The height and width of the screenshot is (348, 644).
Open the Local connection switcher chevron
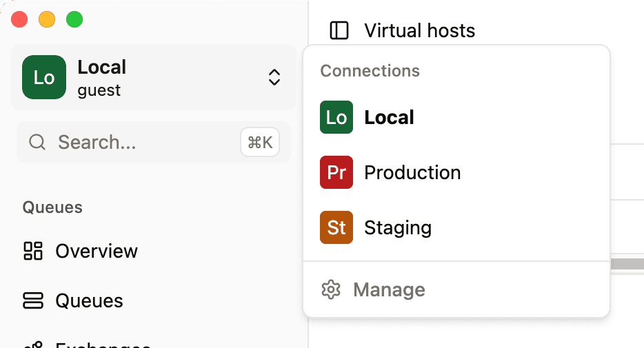pyautogui.click(x=274, y=77)
